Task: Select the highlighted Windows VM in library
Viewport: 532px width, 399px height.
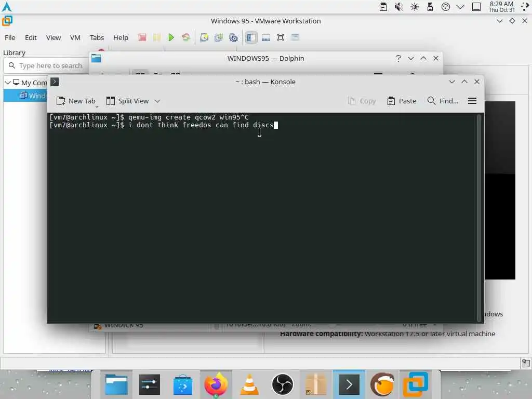Action: pyautogui.click(x=25, y=96)
